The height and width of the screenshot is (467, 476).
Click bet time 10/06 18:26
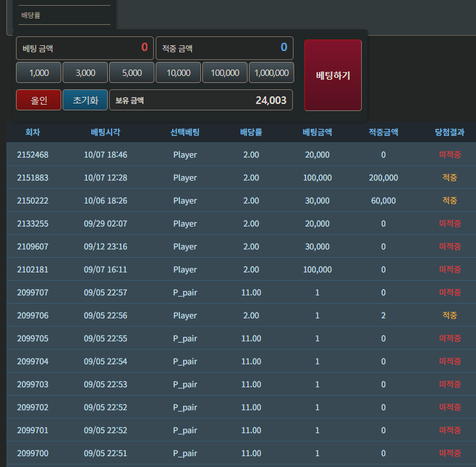click(x=106, y=200)
